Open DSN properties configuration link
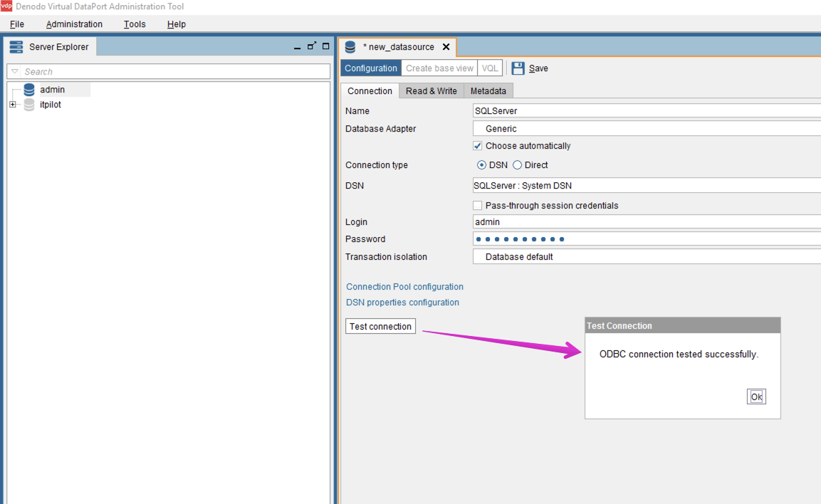 [402, 303]
